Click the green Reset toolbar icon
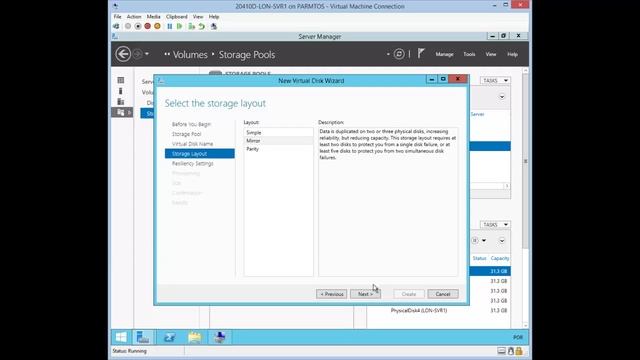The height and width of the screenshot is (360, 640). point(179,27)
